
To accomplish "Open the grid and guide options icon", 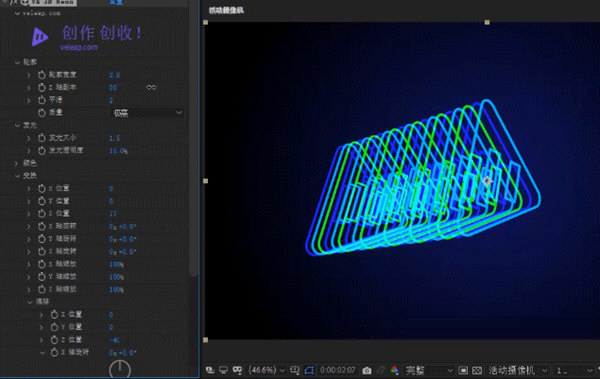I will [x=295, y=370].
